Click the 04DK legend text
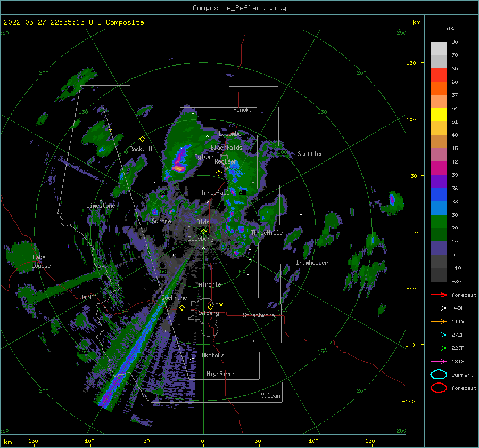 coord(458,308)
